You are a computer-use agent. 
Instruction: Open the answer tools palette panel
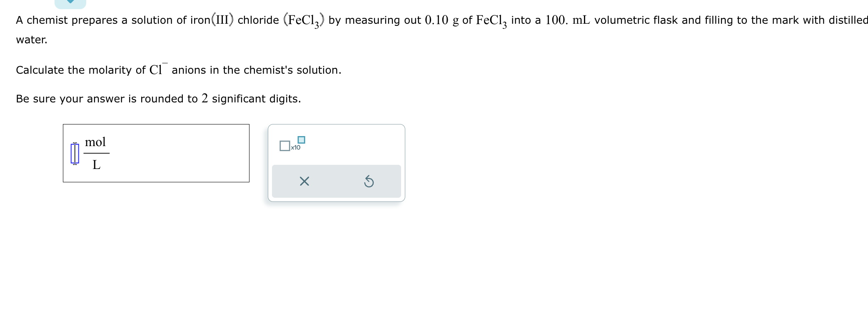point(336,162)
